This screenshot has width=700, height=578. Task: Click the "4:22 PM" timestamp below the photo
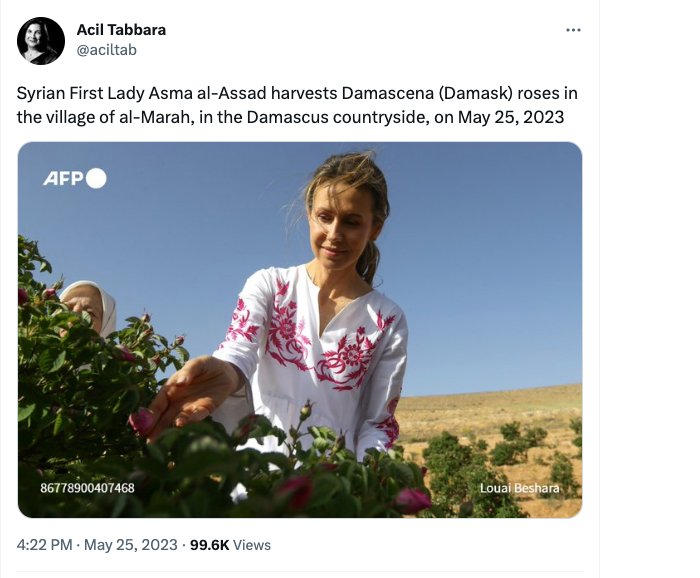tap(46, 545)
